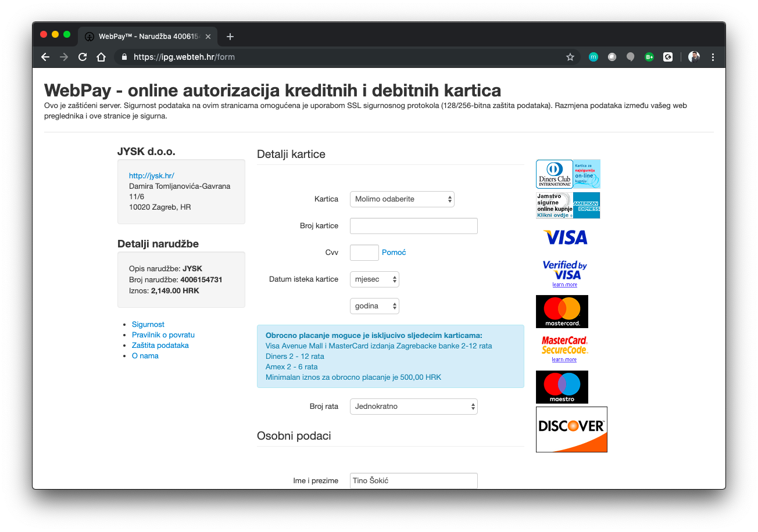Open the Pomoć help link beside Cvv
The width and height of the screenshot is (758, 532).
click(x=394, y=253)
